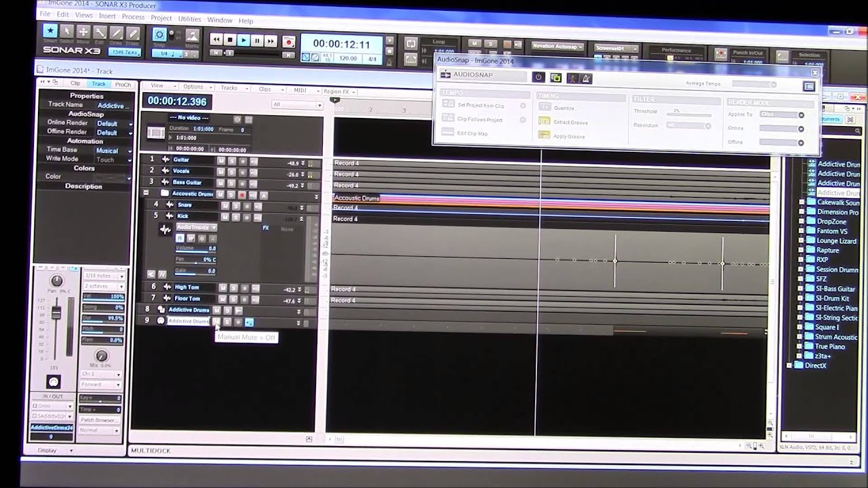868x488 pixels.
Task: Open the File menu
Action: (45, 14)
